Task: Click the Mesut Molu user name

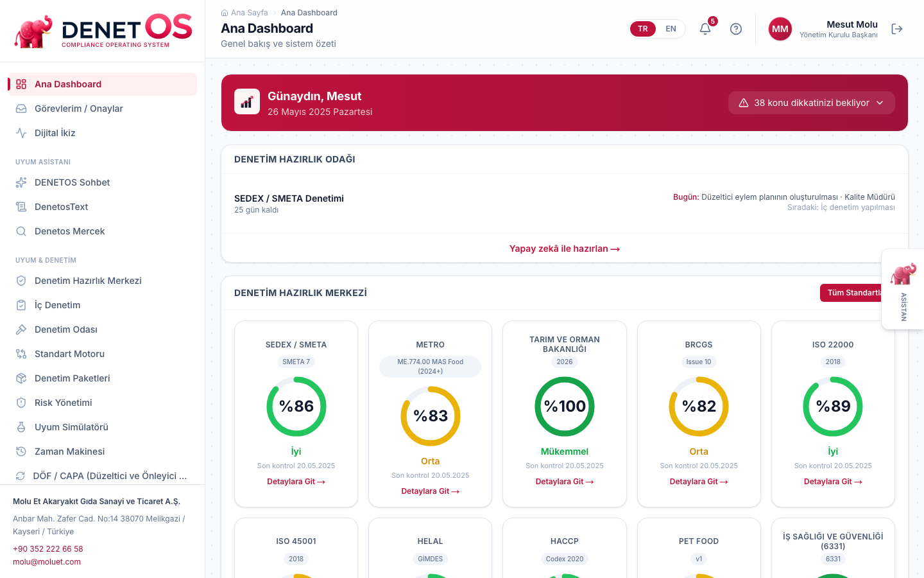Action: pyautogui.click(x=852, y=24)
